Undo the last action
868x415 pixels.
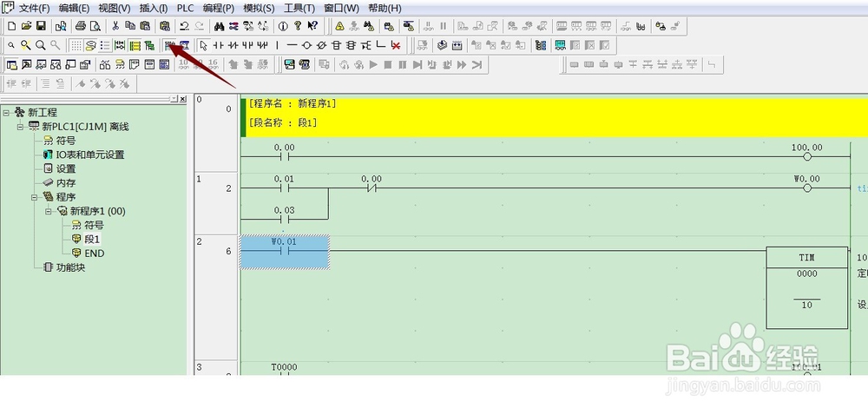tap(184, 26)
